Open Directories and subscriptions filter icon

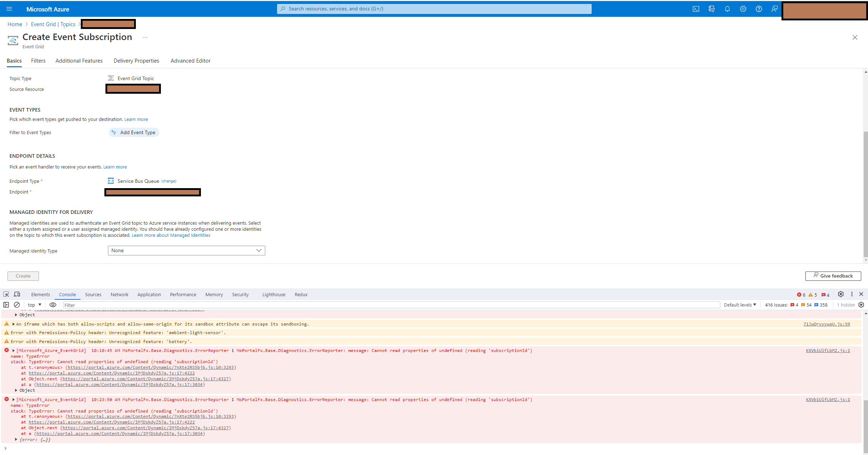tap(711, 9)
